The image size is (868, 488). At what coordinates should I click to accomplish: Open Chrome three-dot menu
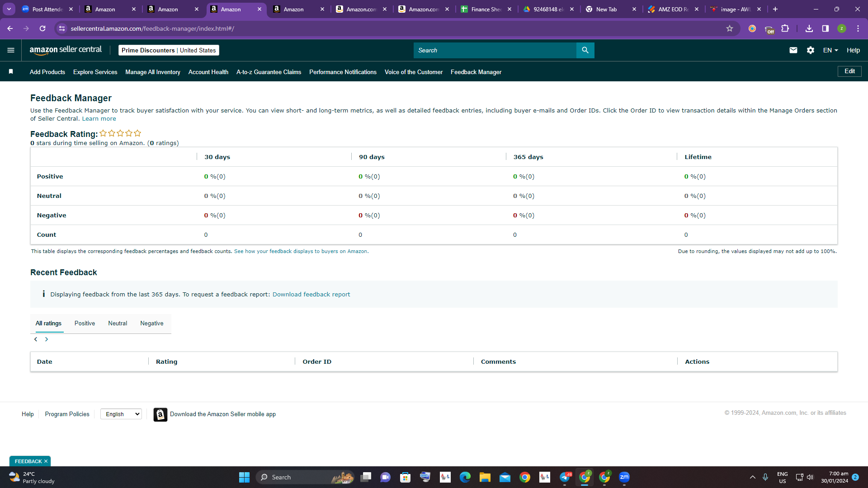pyautogui.click(x=858, y=28)
